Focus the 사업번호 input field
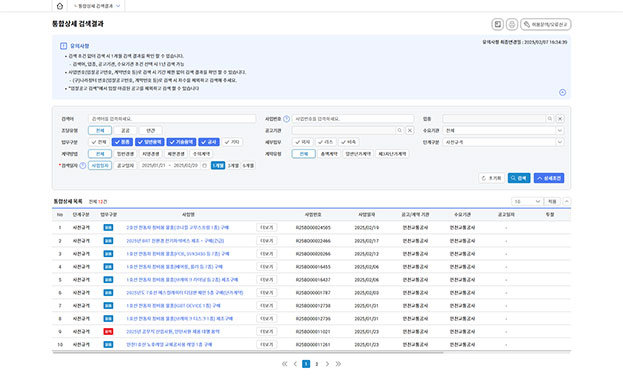The image size is (623, 379). [x=353, y=119]
